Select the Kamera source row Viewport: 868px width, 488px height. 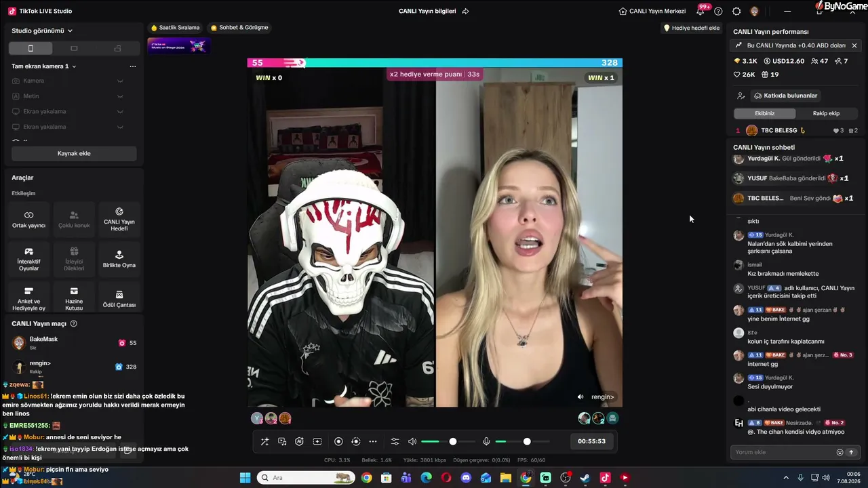click(x=74, y=81)
